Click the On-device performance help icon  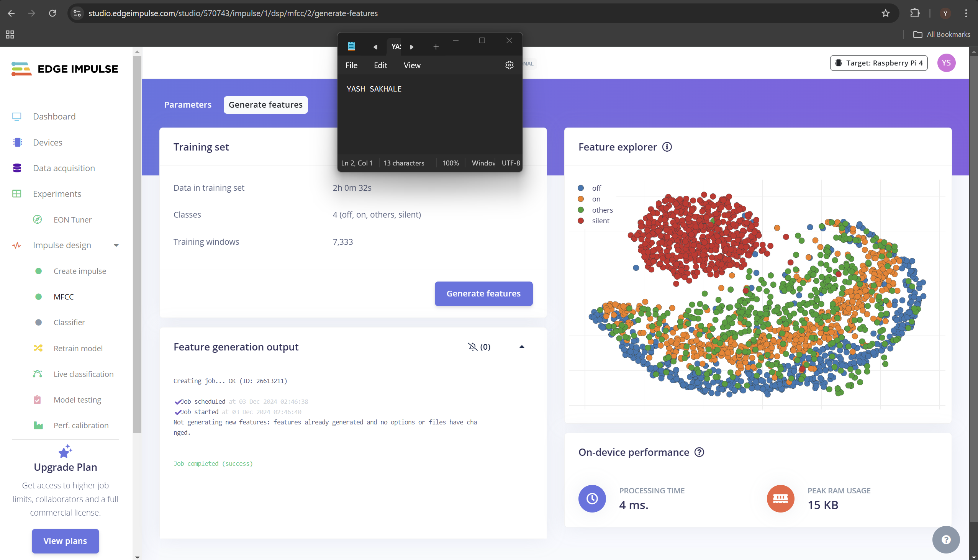click(699, 452)
